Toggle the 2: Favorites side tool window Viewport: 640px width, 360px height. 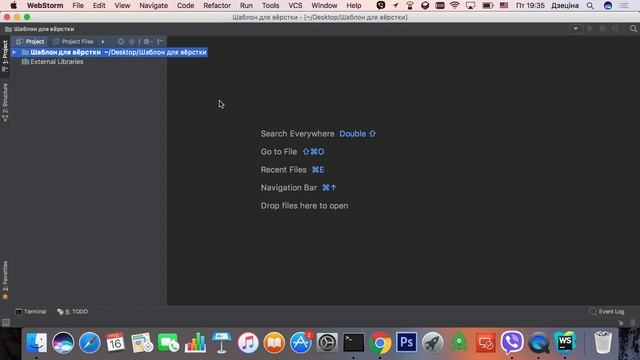(x=5, y=280)
